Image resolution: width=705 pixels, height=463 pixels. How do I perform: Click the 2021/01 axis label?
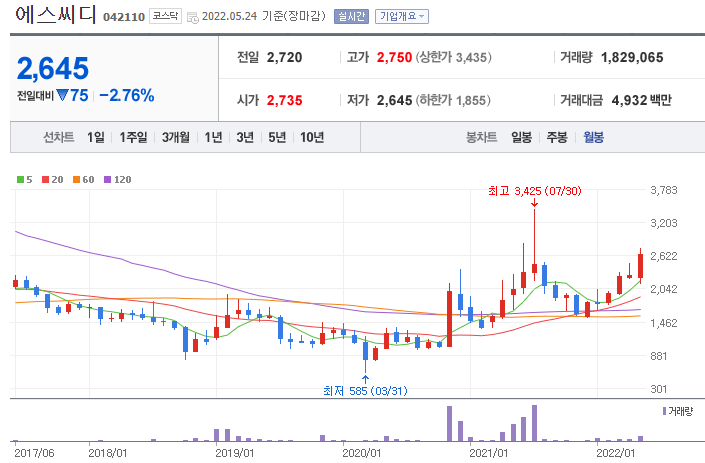[x=488, y=453]
